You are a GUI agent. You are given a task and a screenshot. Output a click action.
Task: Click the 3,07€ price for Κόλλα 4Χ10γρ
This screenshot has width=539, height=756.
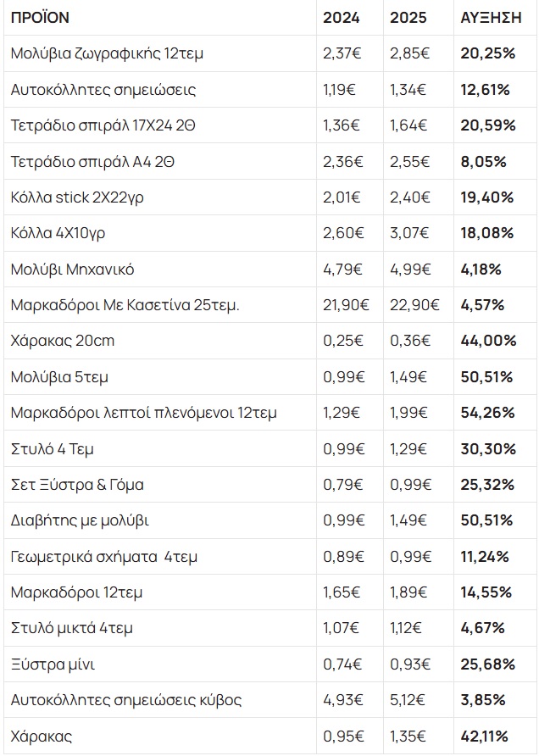tap(409, 233)
